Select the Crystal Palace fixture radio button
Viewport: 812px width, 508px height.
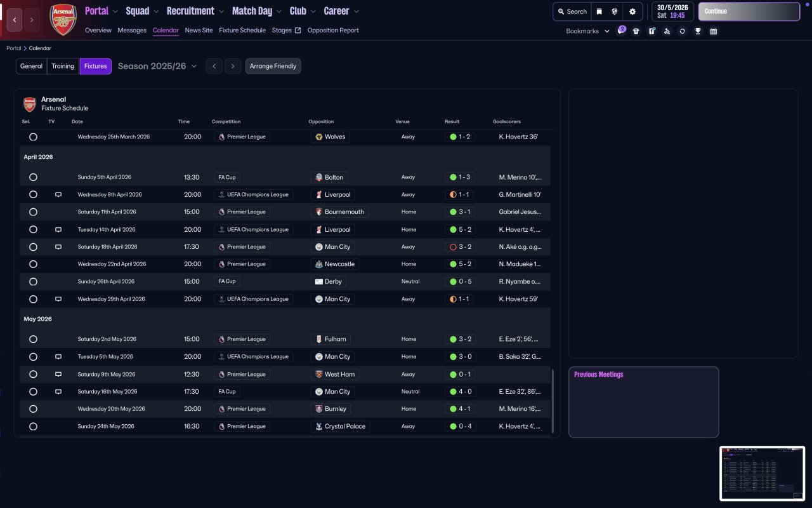pos(33,427)
